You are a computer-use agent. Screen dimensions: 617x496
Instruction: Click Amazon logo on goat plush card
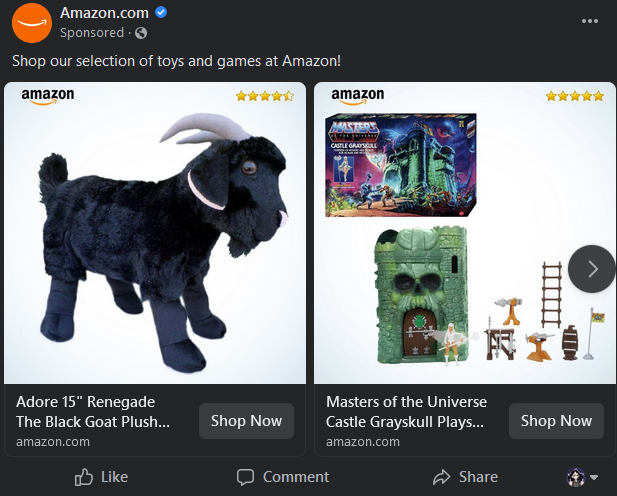48,96
